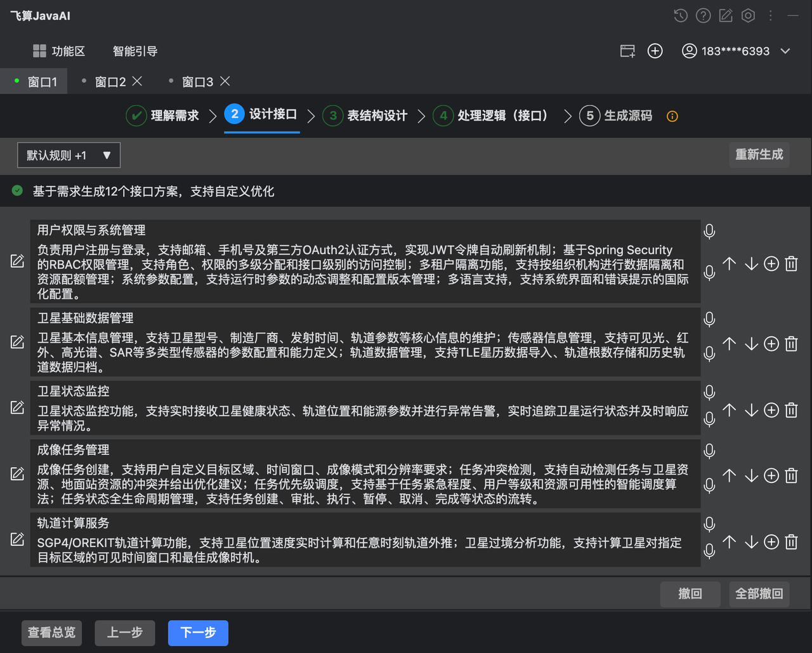Screen dimensions: 812x653
Task: Open the help question mark icon
Action: click(x=703, y=16)
